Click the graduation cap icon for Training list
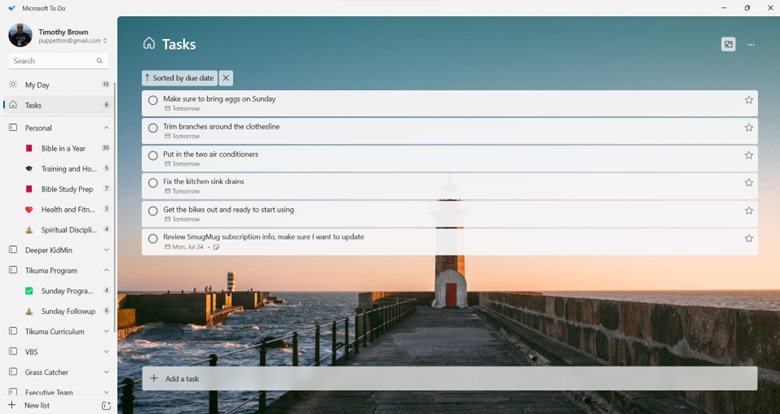780x414 pixels. (x=29, y=169)
